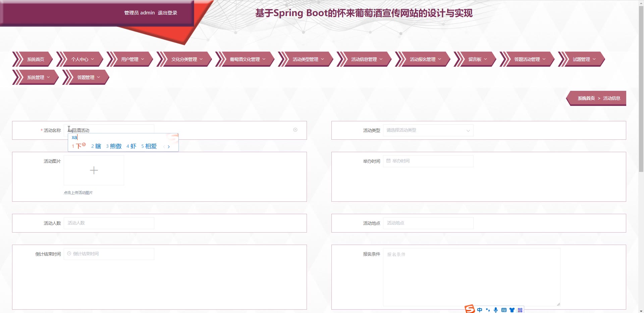Expand the 用户管理 menu
644x313 pixels.
point(130,59)
